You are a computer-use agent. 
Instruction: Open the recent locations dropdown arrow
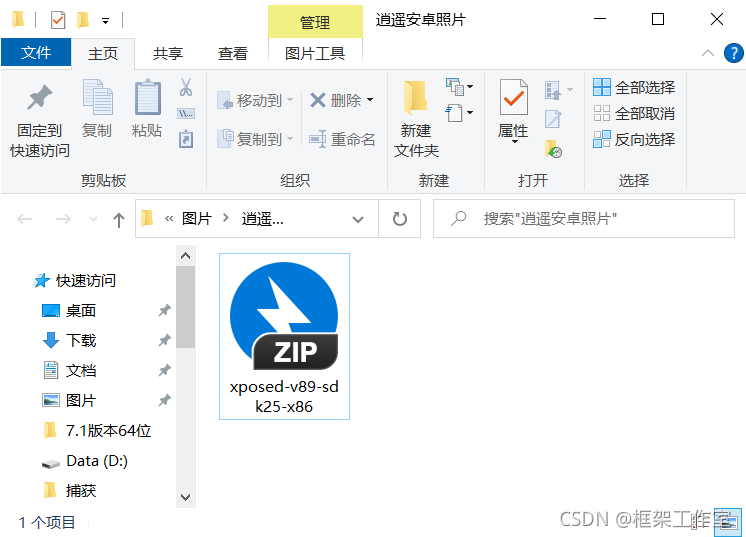(x=94, y=219)
